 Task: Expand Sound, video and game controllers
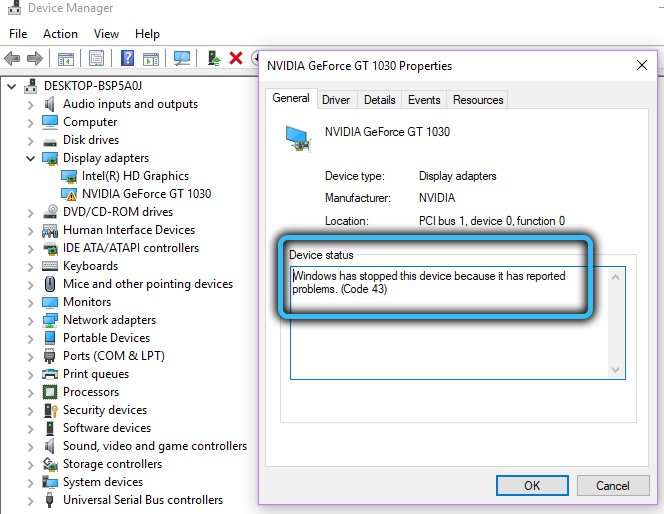[30, 446]
